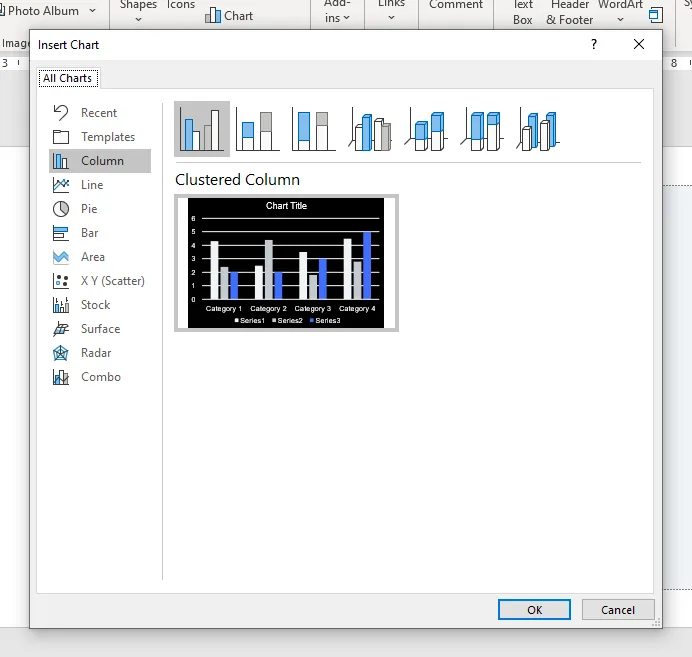Choose the Surface label in chart list

pyautogui.click(x=101, y=329)
